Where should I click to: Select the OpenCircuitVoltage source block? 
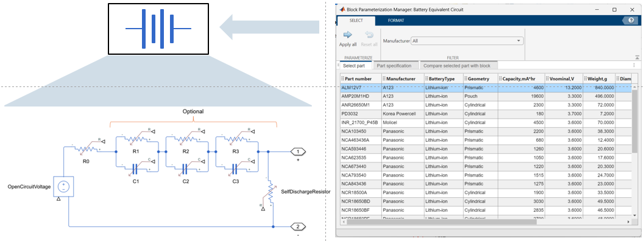[x=64, y=187]
